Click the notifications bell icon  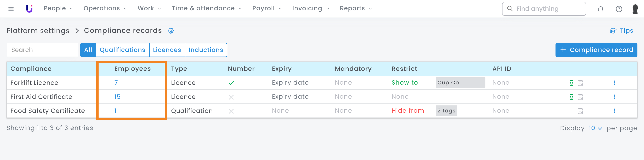pyautogui.click(x=600, y=9)
